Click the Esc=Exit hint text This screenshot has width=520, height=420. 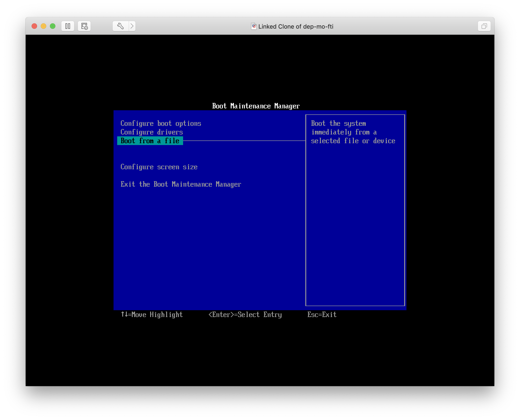click(322, 315)
